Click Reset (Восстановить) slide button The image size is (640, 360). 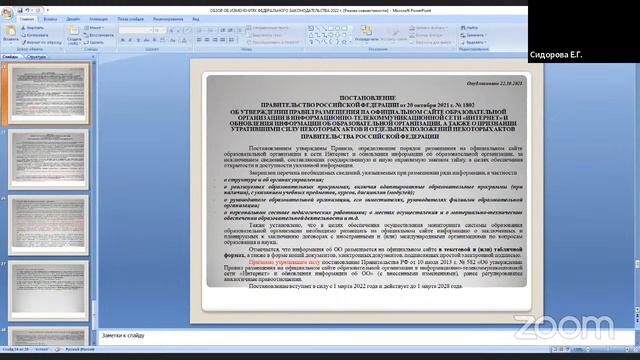point(99,35)
